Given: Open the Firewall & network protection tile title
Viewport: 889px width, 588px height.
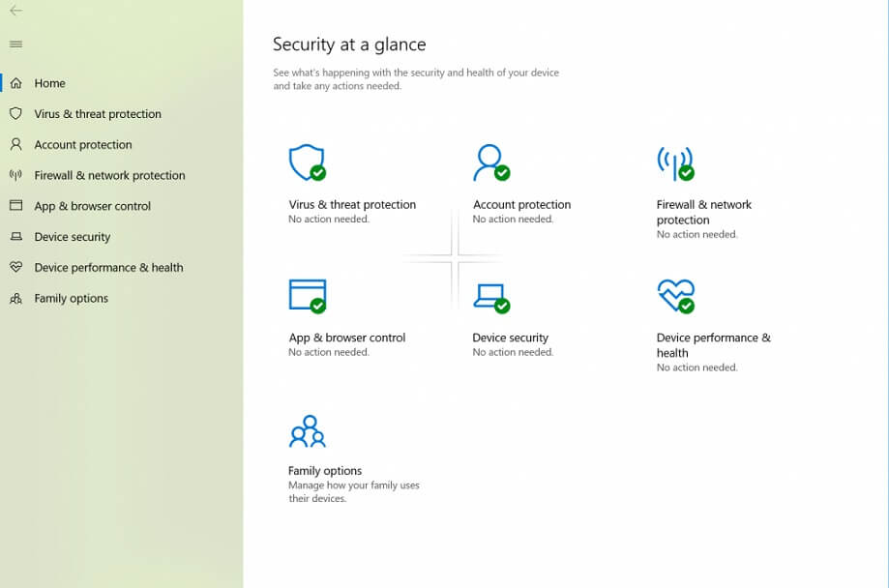Looking at the screenshot, I should [x=703, y=212].
